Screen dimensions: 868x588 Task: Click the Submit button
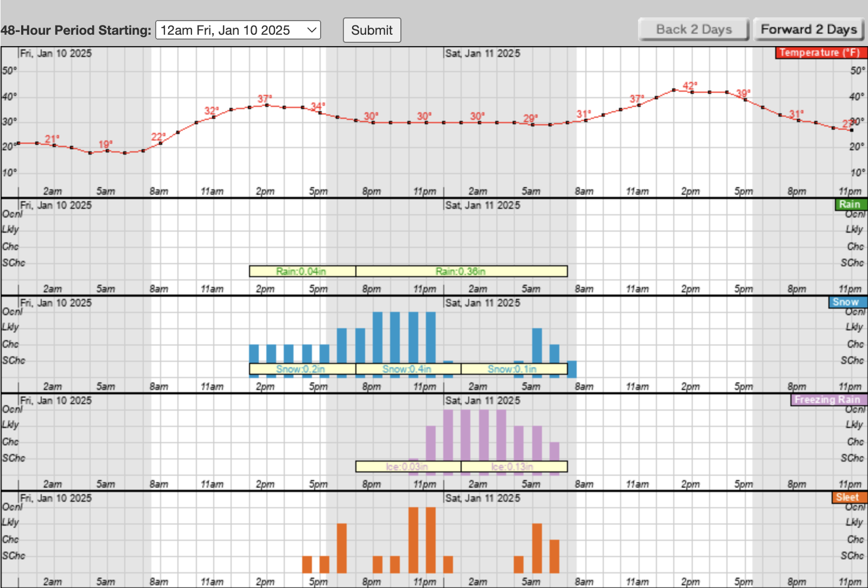click(372, 30)
